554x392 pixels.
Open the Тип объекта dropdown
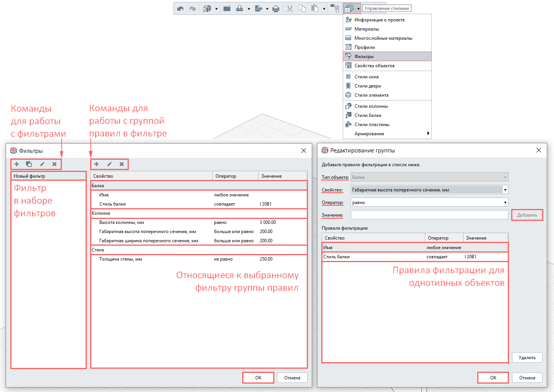tap(429, 177)
